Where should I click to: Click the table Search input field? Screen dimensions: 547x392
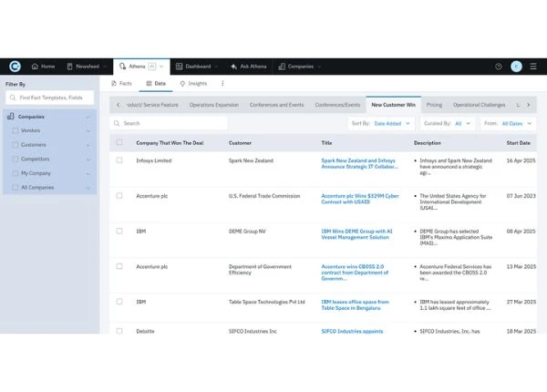point(169,123)
